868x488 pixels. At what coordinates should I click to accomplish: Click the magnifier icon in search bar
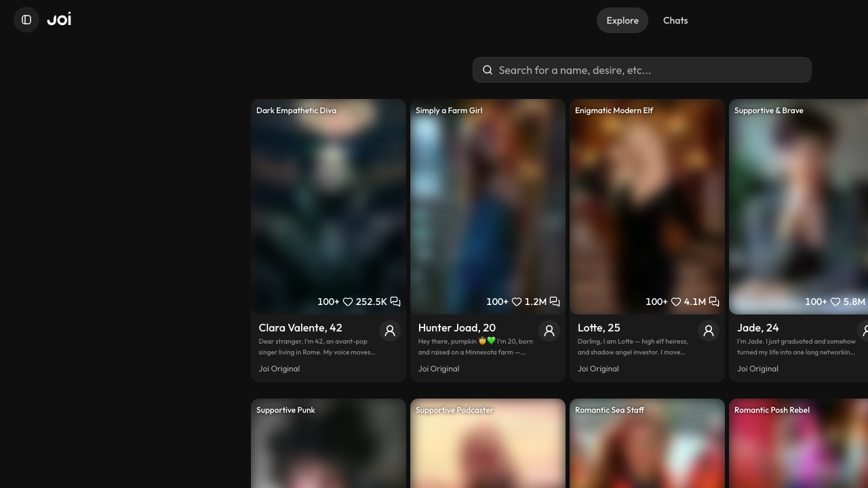pyautogui.click(x=488, y=70)
